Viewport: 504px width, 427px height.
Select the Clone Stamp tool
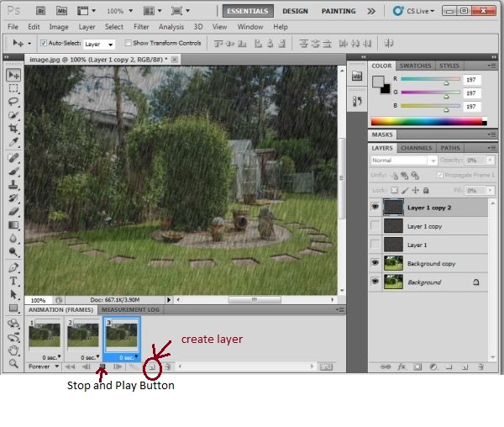point(13,185)
